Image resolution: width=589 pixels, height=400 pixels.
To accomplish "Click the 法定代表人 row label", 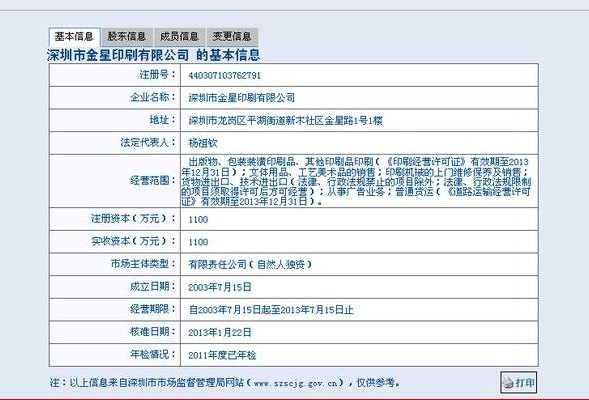I will (x=148, y=142).
